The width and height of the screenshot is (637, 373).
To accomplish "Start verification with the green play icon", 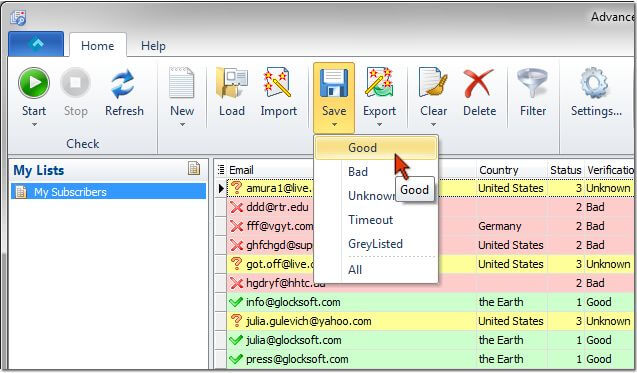I will [x=34, y=83].
